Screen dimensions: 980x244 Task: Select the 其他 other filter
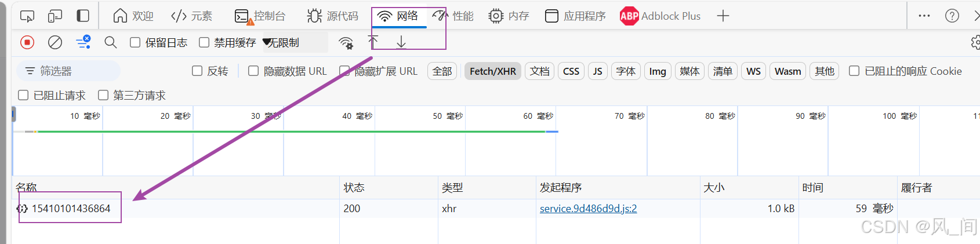(825, 71)
